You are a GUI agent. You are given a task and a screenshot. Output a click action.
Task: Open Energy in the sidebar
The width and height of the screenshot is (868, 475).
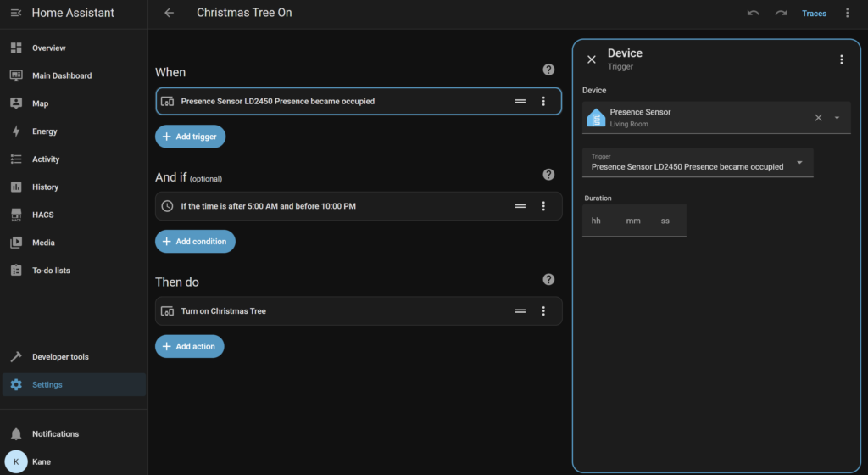[x=44, y=131]
